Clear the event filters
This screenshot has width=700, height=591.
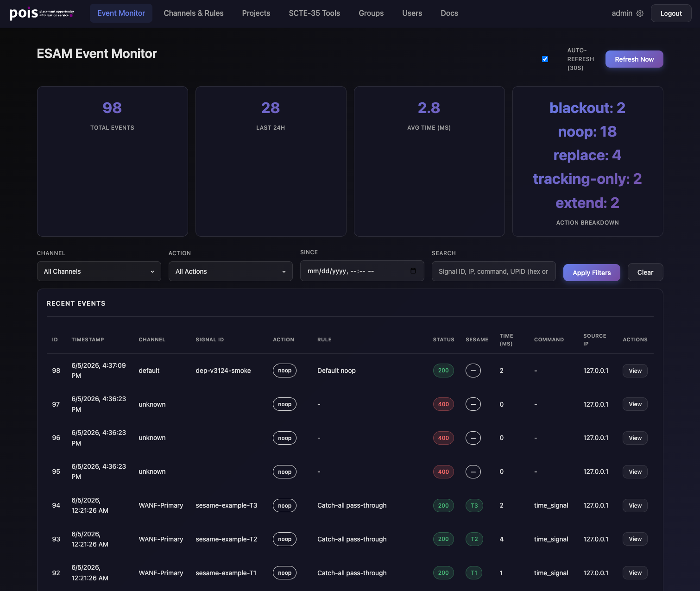(645, 272)
